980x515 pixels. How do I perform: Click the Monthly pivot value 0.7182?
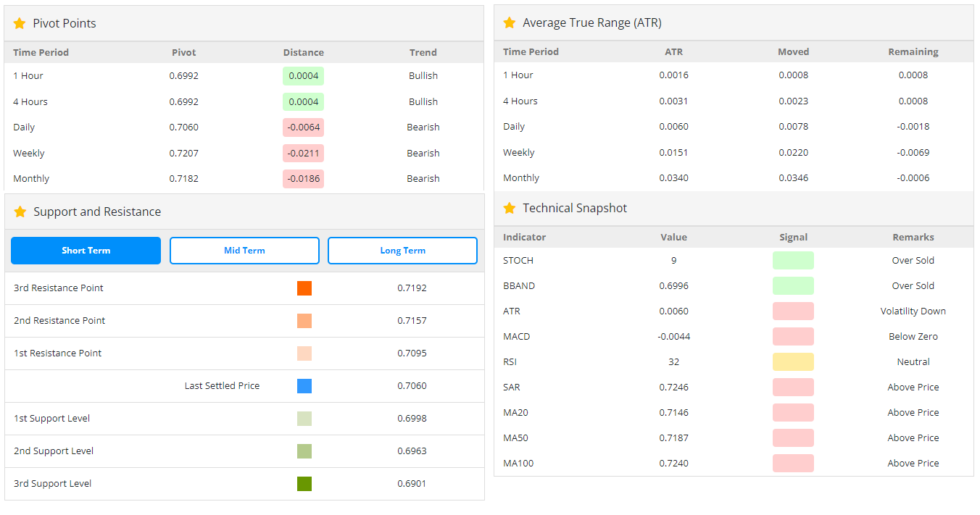[183, 179]
